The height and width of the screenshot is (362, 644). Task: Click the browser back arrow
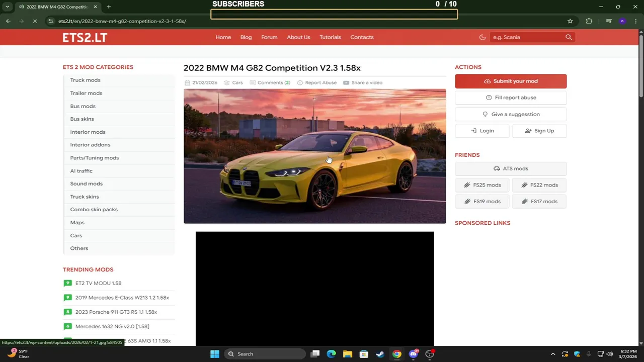coord(8,21)
